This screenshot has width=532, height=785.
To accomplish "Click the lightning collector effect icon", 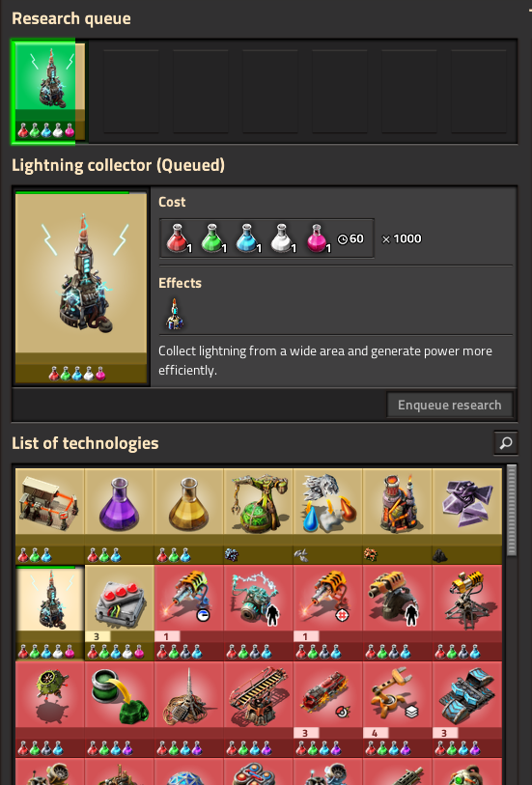I will [175, 314].
